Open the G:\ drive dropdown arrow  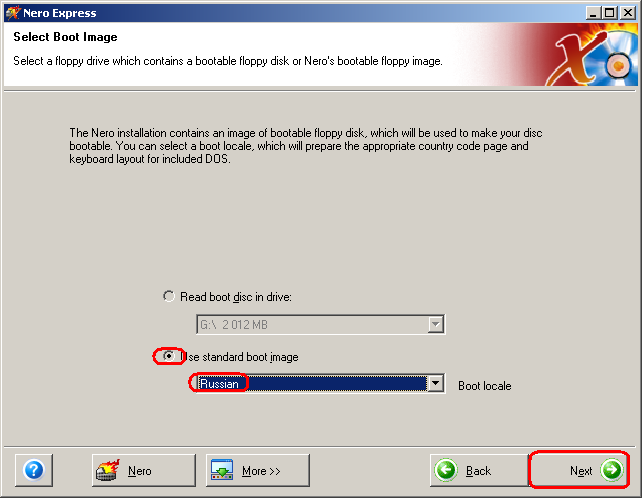(x=436, y=324)
